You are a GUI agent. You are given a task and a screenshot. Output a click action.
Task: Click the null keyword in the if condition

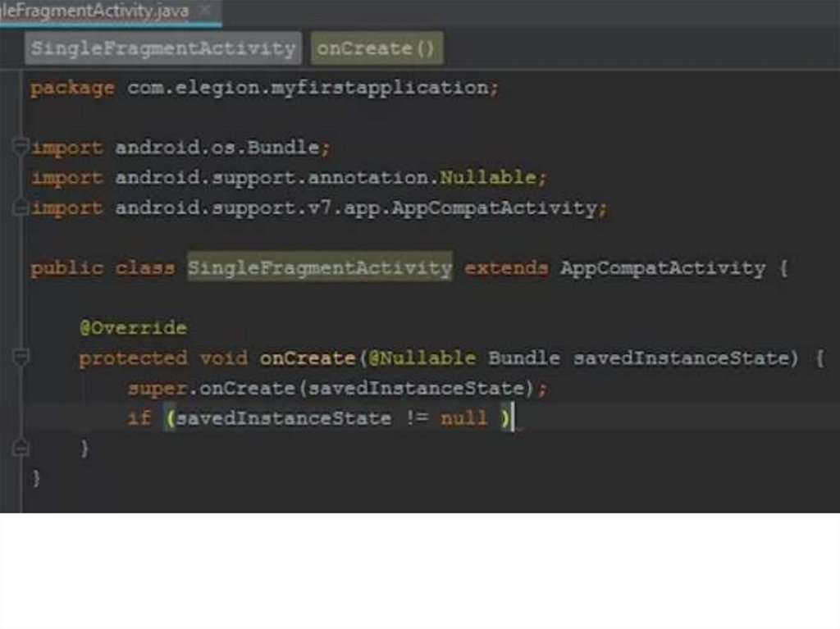pos(463,418)
